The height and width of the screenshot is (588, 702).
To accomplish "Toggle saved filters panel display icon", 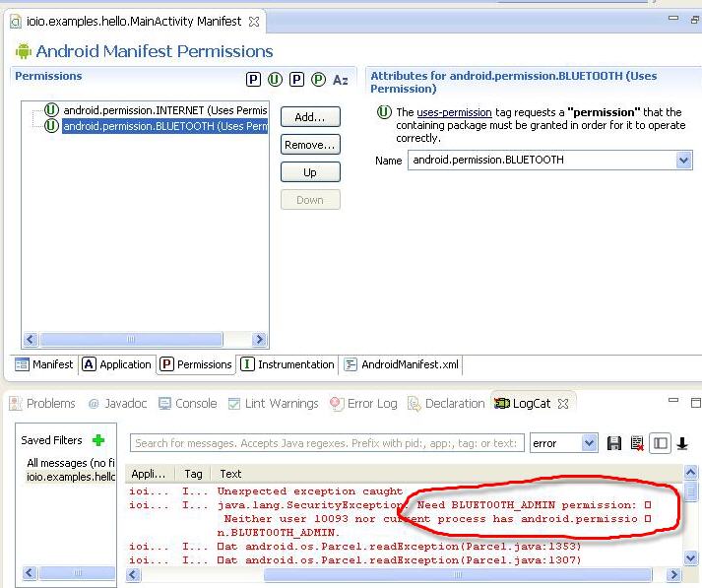I will pos(661,443).
